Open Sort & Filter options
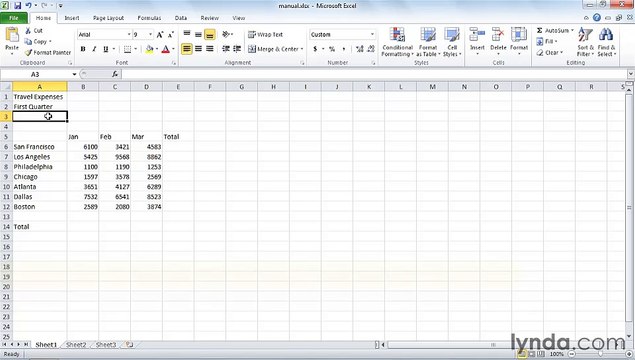Image resolution: width=635 pixels, height=360 pixels. pyautogui.click(x=585, y=42)
